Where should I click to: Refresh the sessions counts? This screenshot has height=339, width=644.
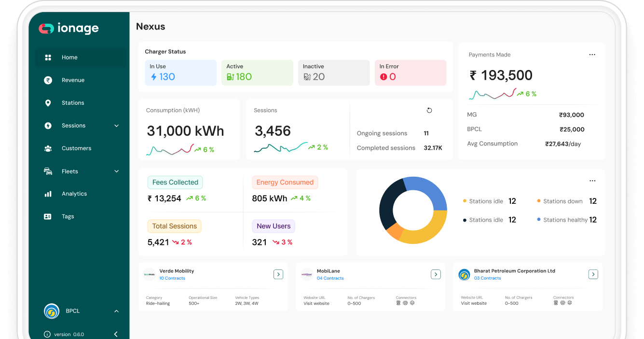tap(429, 111)
